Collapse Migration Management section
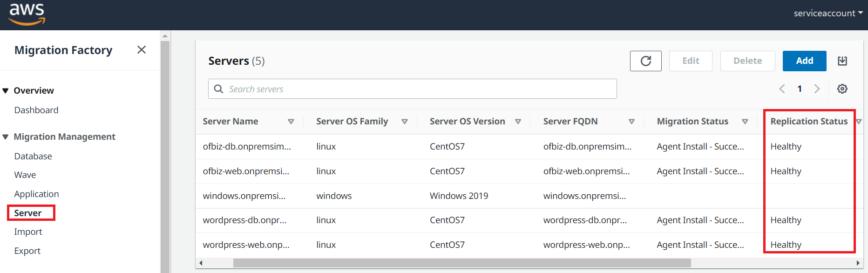868x273 pixels. click(6, 137)
